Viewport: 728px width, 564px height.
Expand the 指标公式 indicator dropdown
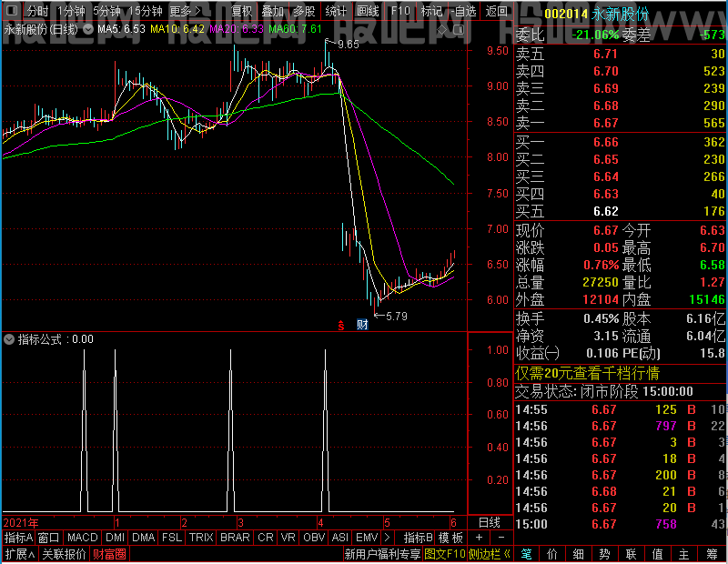point(9,339)
